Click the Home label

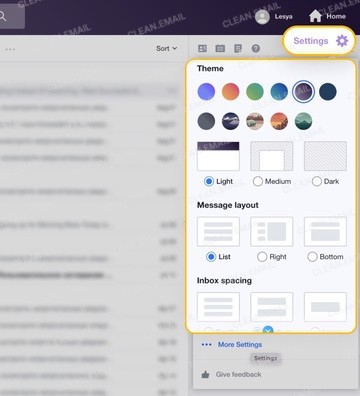coord(336,16)
